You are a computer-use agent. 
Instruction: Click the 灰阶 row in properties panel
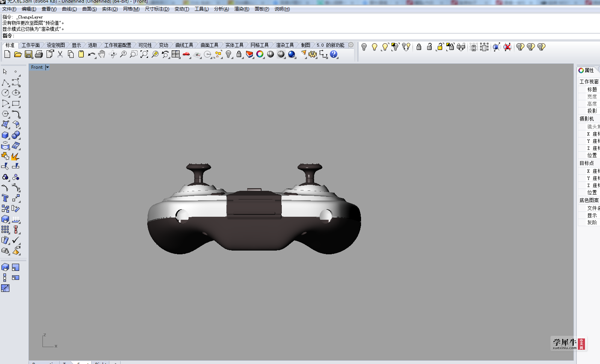589,222
